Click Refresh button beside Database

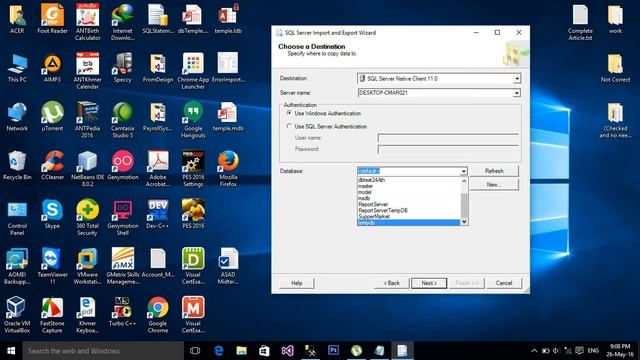(x=494, y=171)
